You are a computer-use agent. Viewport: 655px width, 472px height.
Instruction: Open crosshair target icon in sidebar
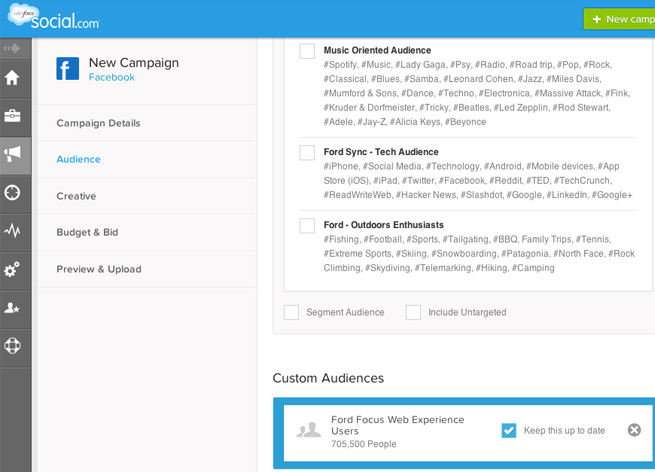tap(12, 193)
